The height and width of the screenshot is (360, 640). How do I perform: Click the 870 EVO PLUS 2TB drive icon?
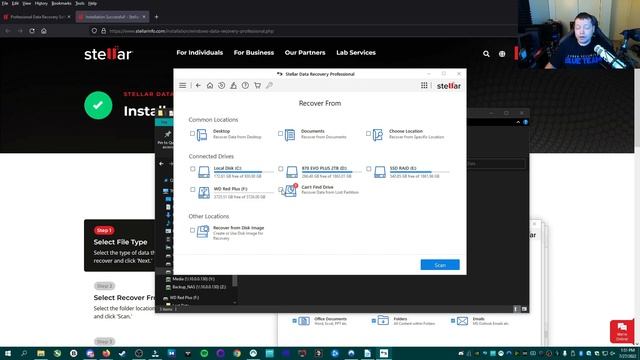(x=292, y=172)
